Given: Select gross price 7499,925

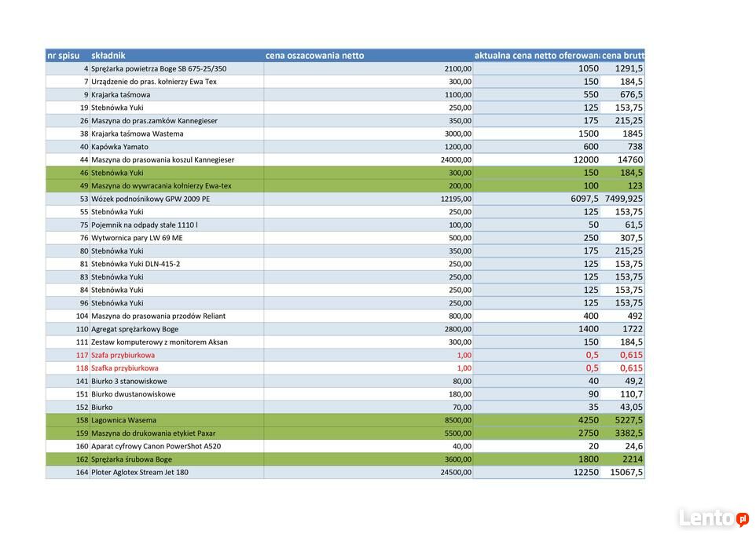Looking at the screenshot, I should pyautogui.click(x=624, y=199).
